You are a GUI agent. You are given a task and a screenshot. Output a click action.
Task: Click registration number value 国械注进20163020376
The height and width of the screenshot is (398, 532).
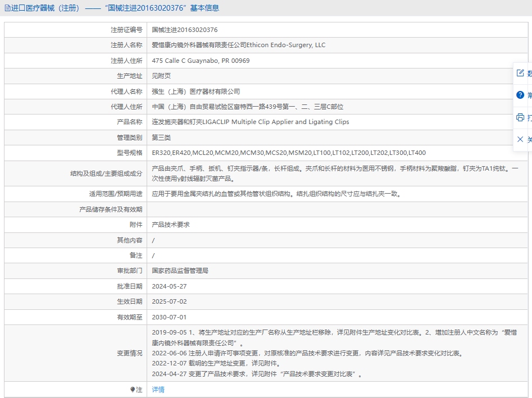pos(184,30)
